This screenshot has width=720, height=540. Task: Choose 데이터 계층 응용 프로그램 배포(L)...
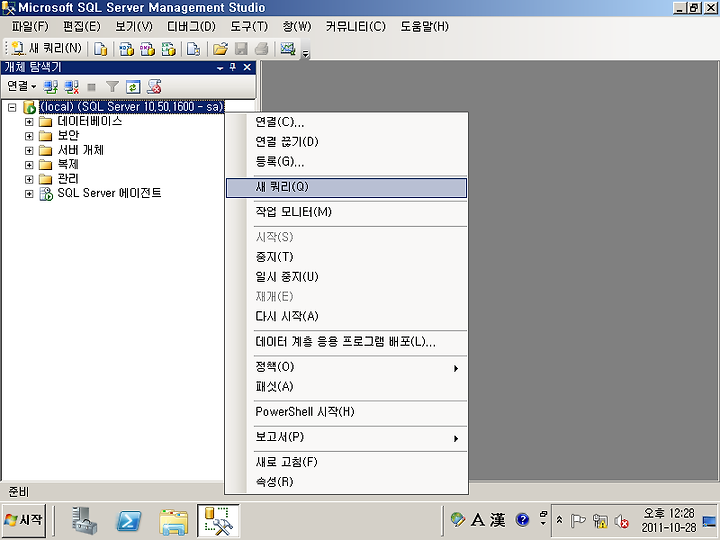click(347, 342)
